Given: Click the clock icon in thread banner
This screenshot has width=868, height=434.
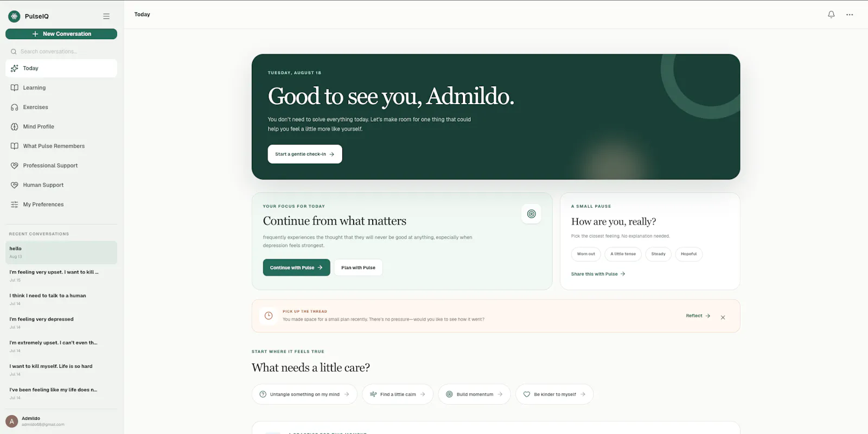Looking at the screenshot, I should [x=269, y=316].
